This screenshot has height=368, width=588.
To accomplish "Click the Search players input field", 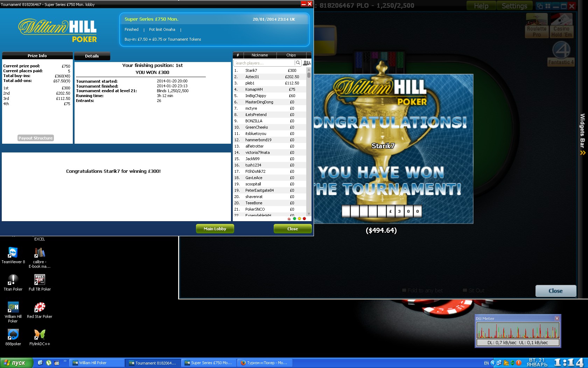I will [x=264, y=63].
